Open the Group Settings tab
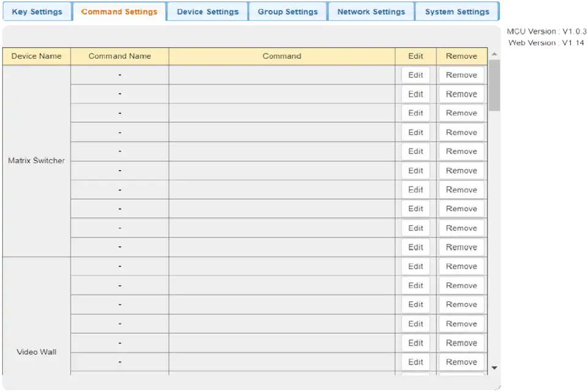 pos(288,12)
